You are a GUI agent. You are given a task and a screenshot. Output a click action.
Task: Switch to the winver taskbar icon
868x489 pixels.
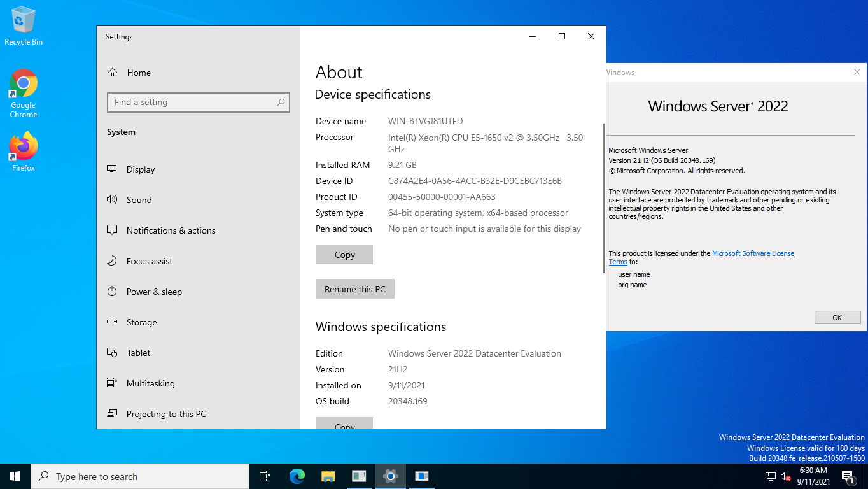coord(421,476)
